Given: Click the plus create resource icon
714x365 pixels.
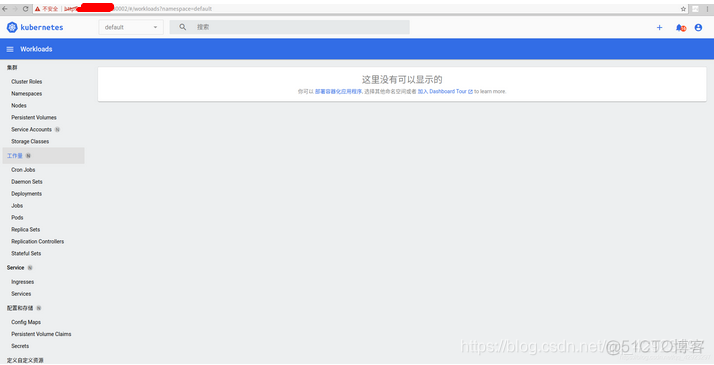Looking at the screenshot, I should 659,28.
